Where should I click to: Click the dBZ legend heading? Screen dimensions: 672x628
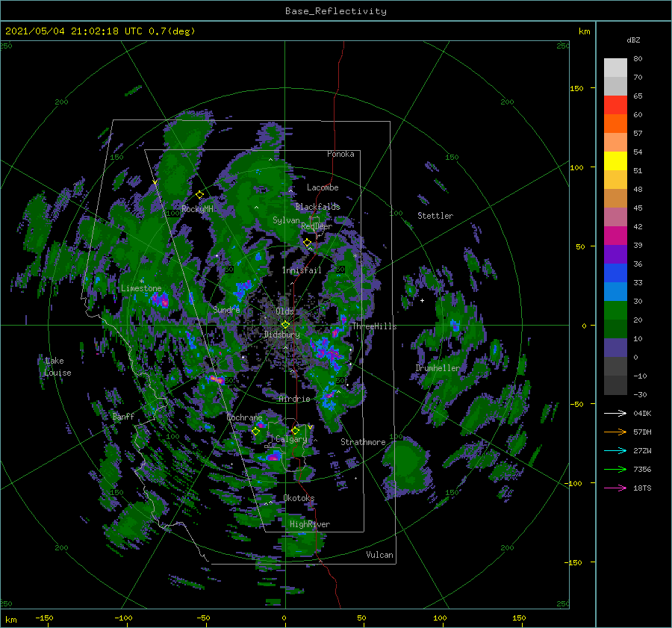tap(633, 40)
